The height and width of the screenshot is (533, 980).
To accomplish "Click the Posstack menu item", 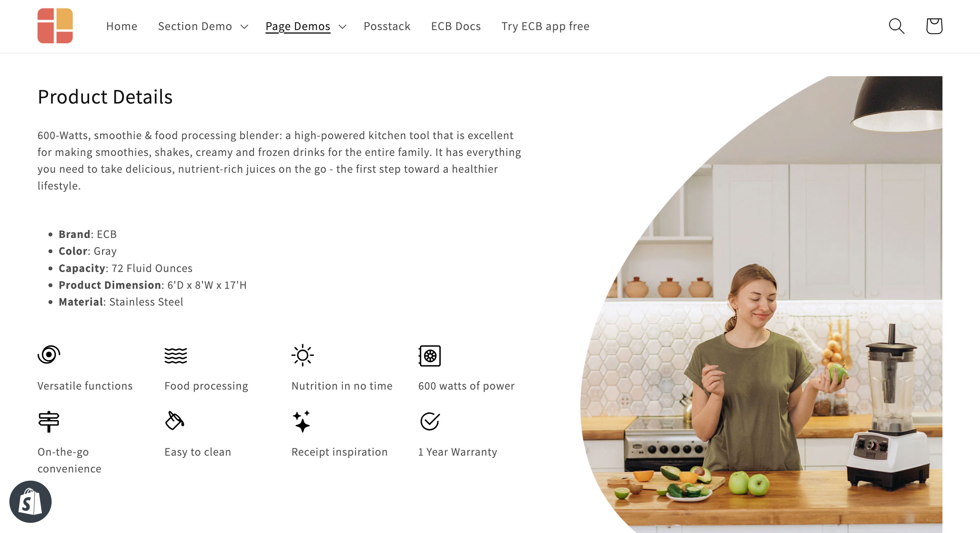I will 387,26.
